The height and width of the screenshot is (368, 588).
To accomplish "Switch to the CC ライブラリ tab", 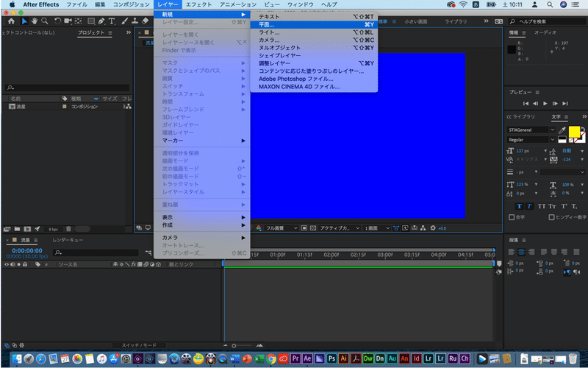I will [x=520, y=117].
